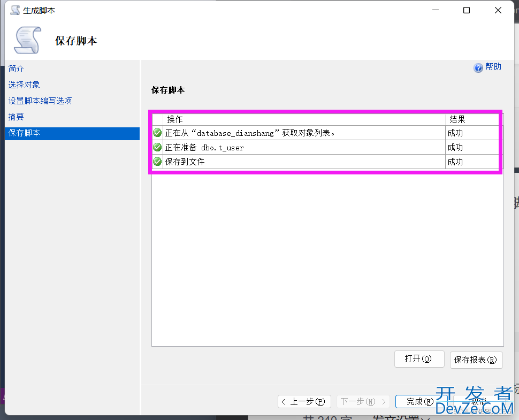The image size is (519, 420).
Task: Select the 保存到文件 row text
Action: tap(185, 162)
